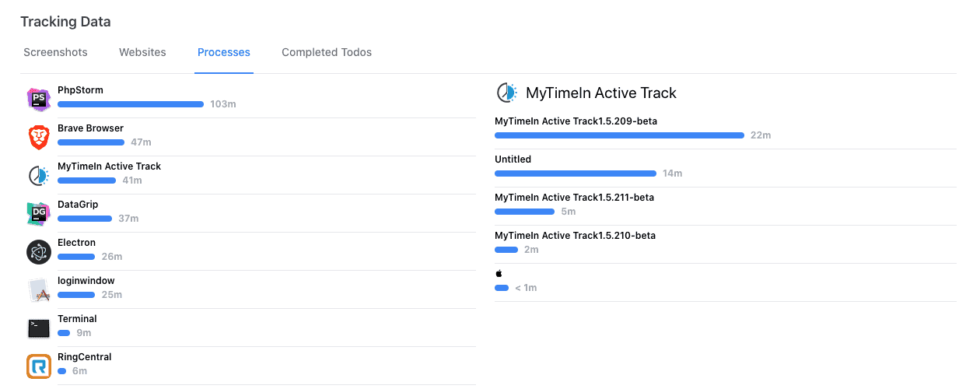
Task: Click the Apple logo in details list
Action: pyautogui.click(x=499, y=274)
